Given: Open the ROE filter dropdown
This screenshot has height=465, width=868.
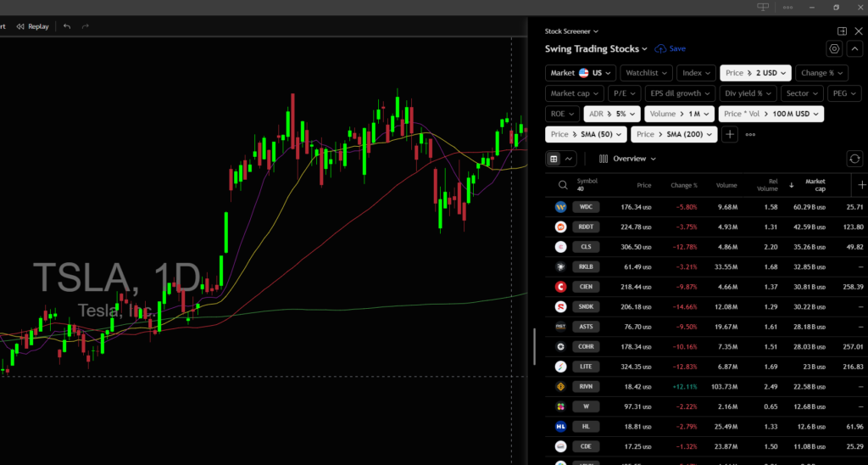Looking at the screenshot, I should coord(563,115).
